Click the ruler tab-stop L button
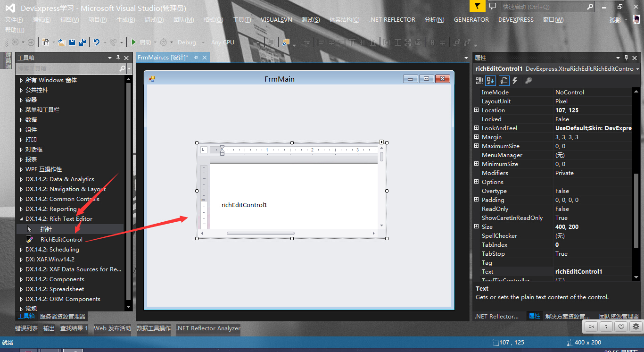The image size is (644, 352). pyautogui.click(x=204, y=150)
